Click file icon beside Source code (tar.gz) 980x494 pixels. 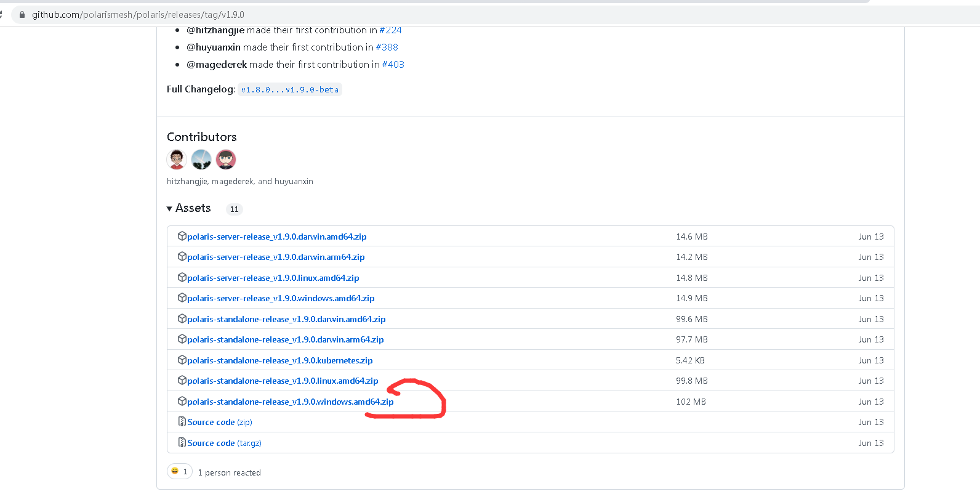pos(182,442)
